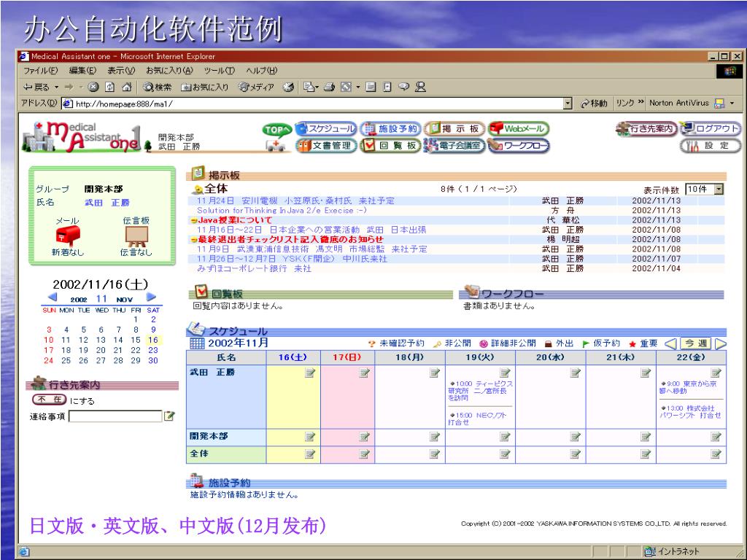Add 開発本部 schedule entry on 19(火)
Image resolution: width=747 pixels, height=560 pixels.
[x=505, y=437]
